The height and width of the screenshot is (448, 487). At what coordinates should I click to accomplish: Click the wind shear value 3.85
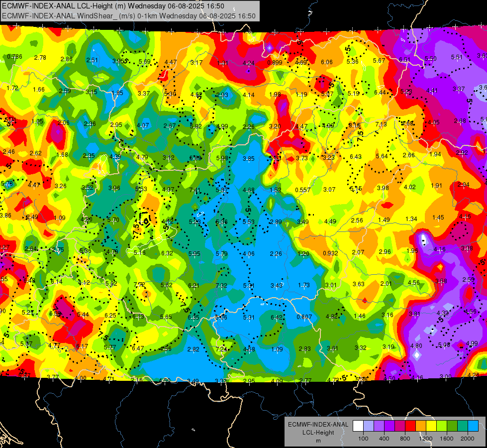pyautogui.click(x=248, y=159)
